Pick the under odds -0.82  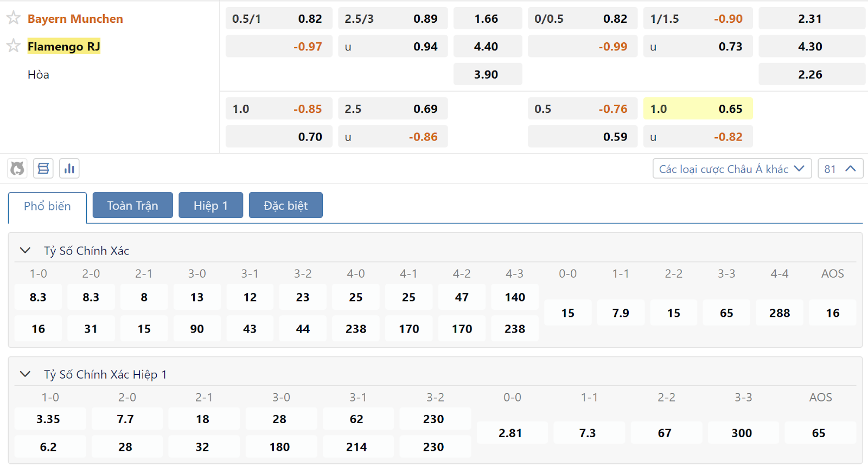(698, 137)
